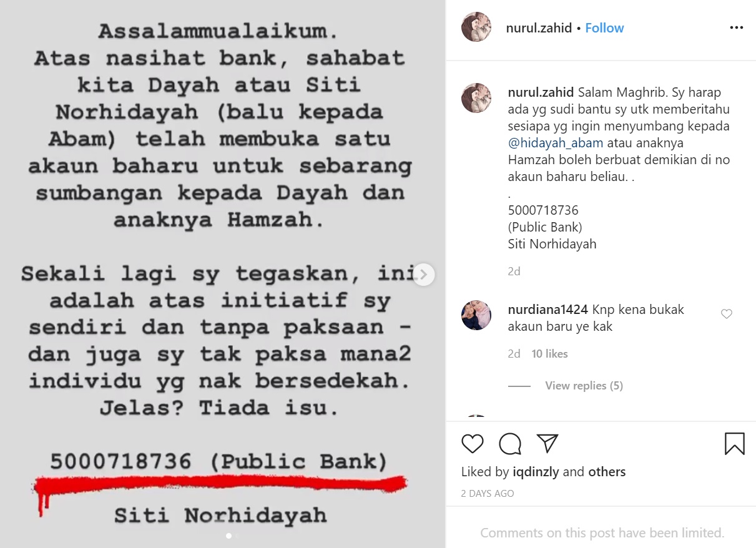
Task: Open nurdiana1424's avatar picture
Action: pos(476,315)
